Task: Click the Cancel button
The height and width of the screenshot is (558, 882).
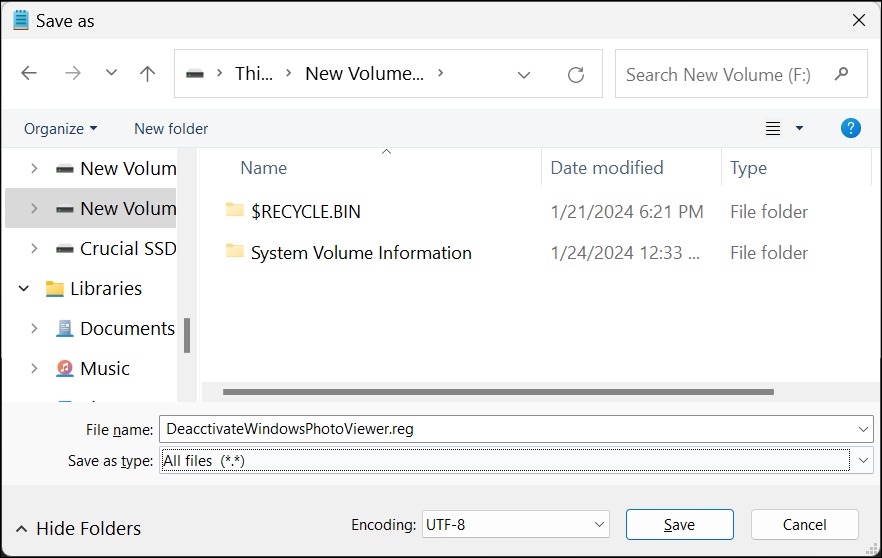Action: 804,525
